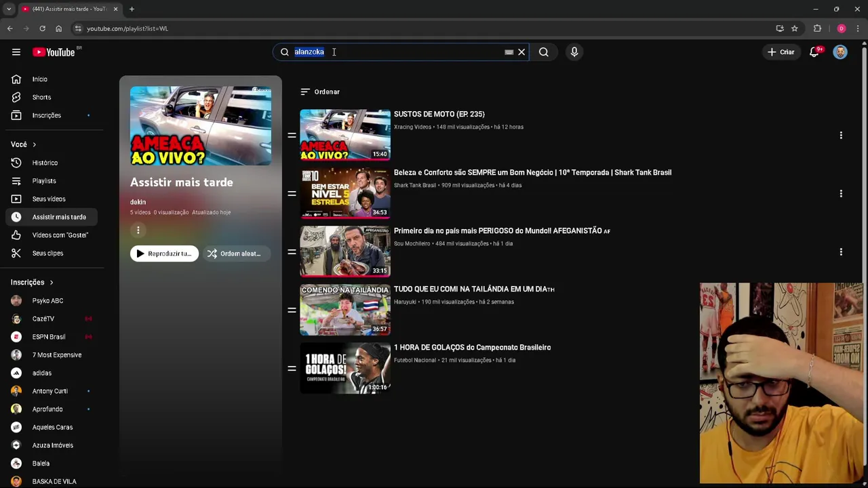
Task: Open Vídeos com "Gostei"
Action: pos(53,235)
